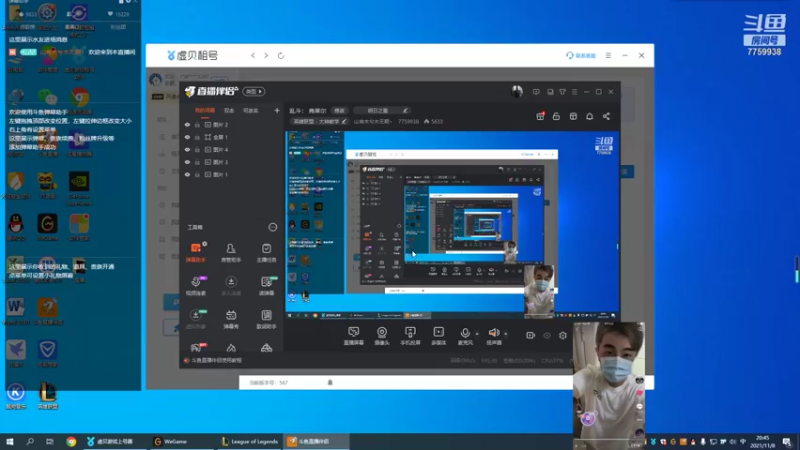Collapse the 工具箱 toolbox with circle button
The width and height of the screenshot is (800, 450).
tap(272, 227)
